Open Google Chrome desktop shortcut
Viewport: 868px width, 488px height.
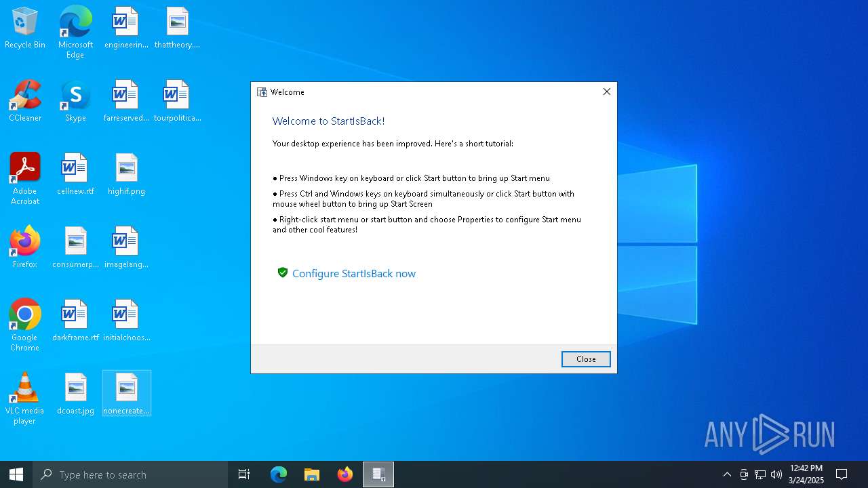[25, 325]
